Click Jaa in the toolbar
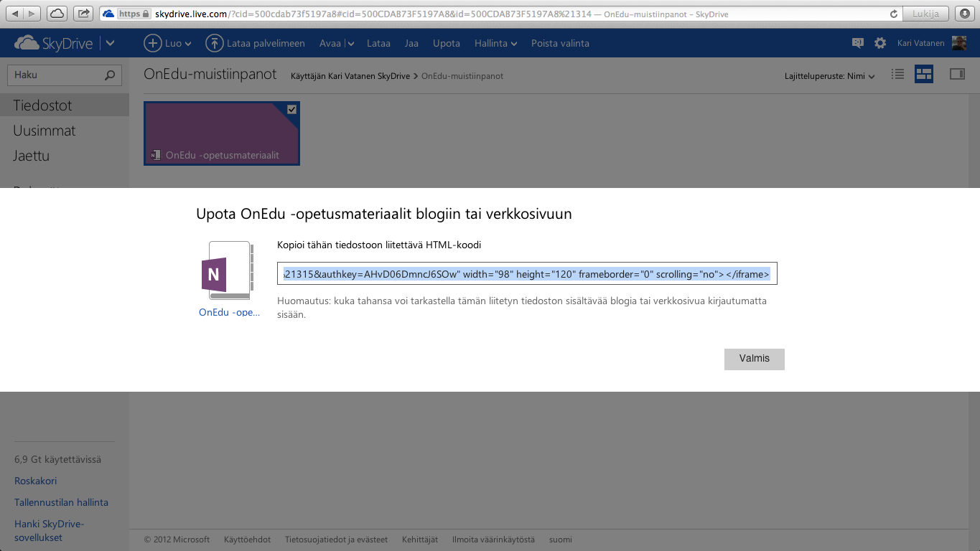Viewport: 980px width, 551px height. [x=411, y=43]
